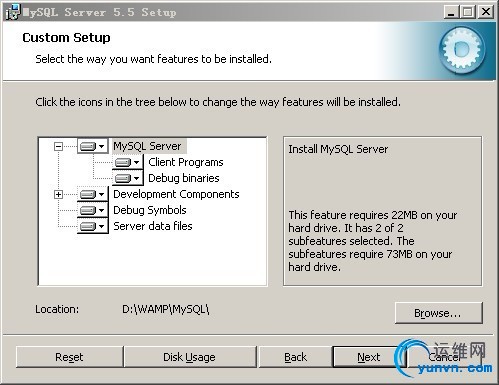Close the MySQL Server 5.5 Setup window
This screenshot has width=499, height=385.
486,12
